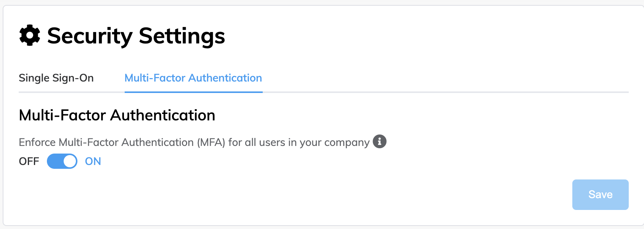Click the Security Settings title text
This screenshot has width=644, height=229.
pos(136,35)
